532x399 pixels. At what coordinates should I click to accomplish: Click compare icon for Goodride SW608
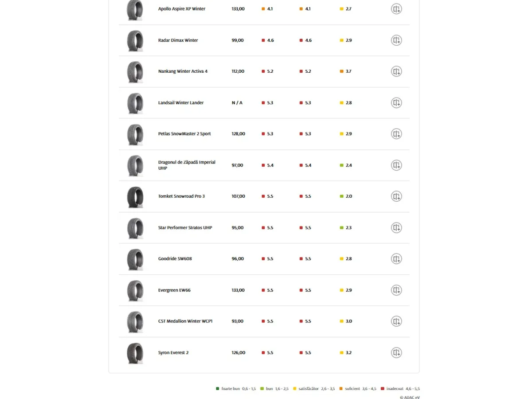(396, 259)
